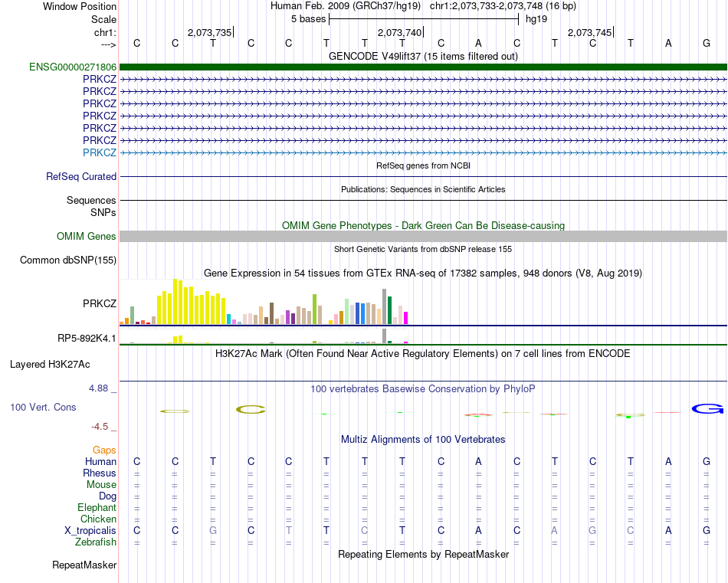Open the H3K27Ac Mark track title
Viewport: 728px width, 583px height.
click(423, 354)
